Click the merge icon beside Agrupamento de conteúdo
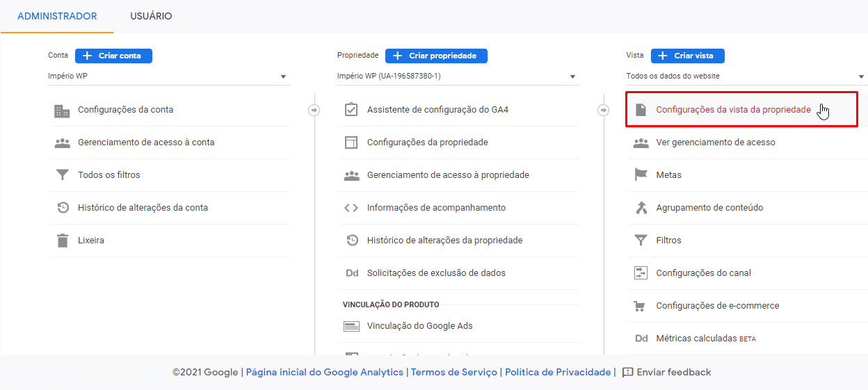The width and height of the screenshot is (868, 390). point(641,208)
